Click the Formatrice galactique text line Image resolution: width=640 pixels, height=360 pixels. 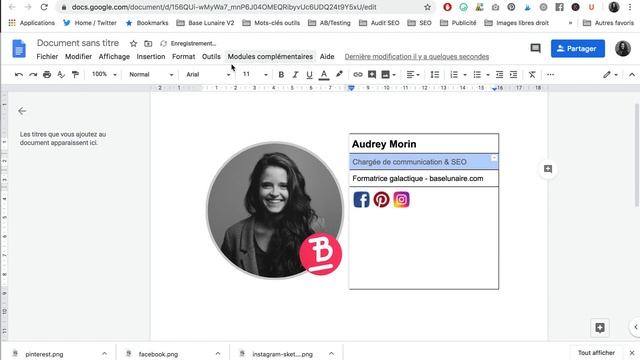[418, 179]
